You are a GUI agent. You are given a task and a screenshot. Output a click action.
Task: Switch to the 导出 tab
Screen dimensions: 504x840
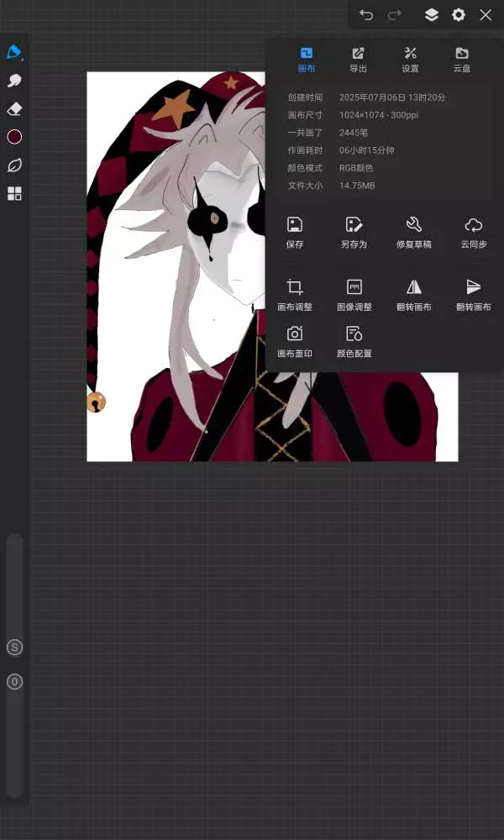tap(358, 60)
